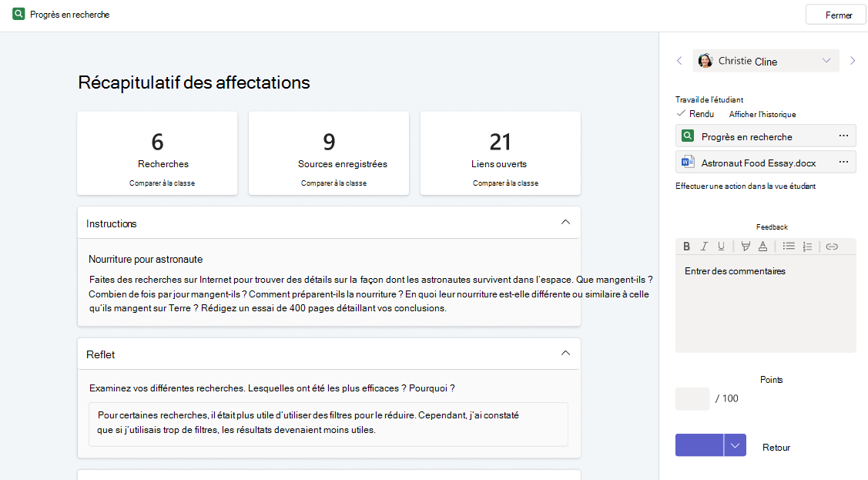
Task: Collapse the Reflet section
Action: click(x=565, y=353)
